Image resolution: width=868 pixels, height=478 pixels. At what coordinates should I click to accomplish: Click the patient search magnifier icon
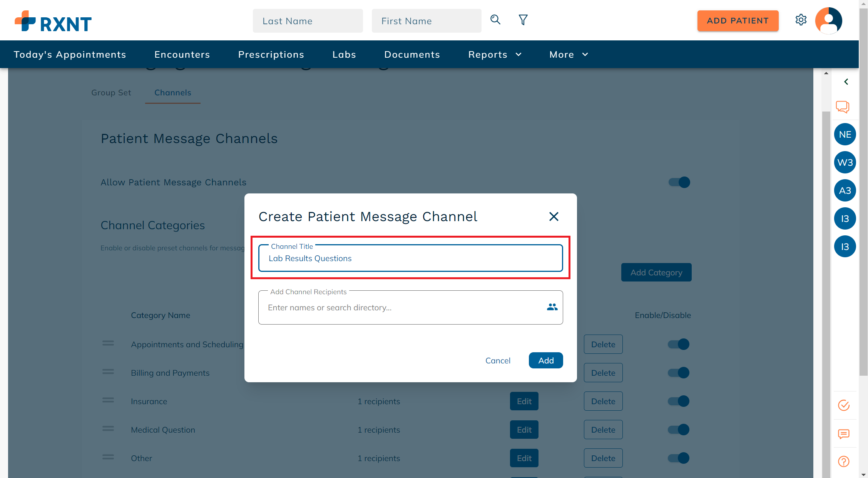495,20
